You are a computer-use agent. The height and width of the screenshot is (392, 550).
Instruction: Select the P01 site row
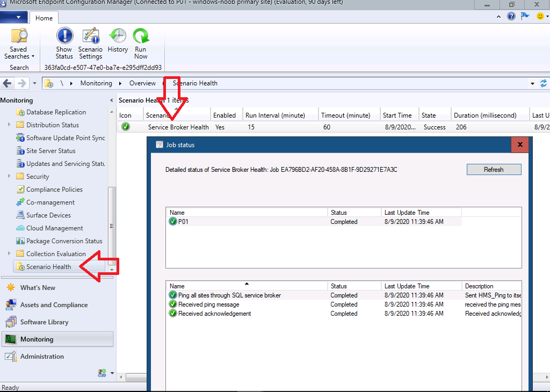tap(315, 222)
